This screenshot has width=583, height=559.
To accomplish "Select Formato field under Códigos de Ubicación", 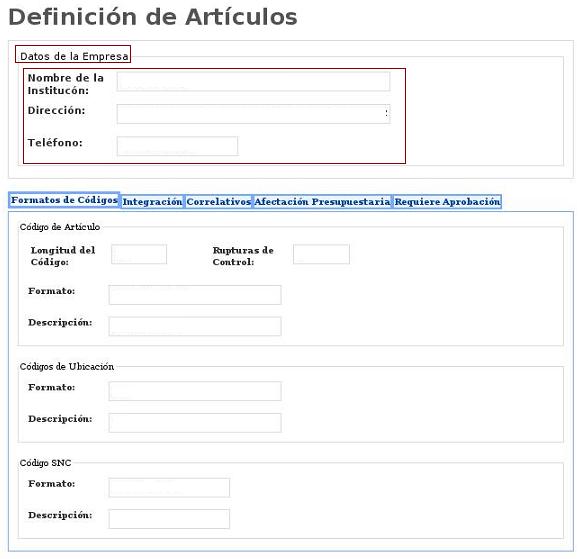I will pyautogui.click(x=195, y=391).
